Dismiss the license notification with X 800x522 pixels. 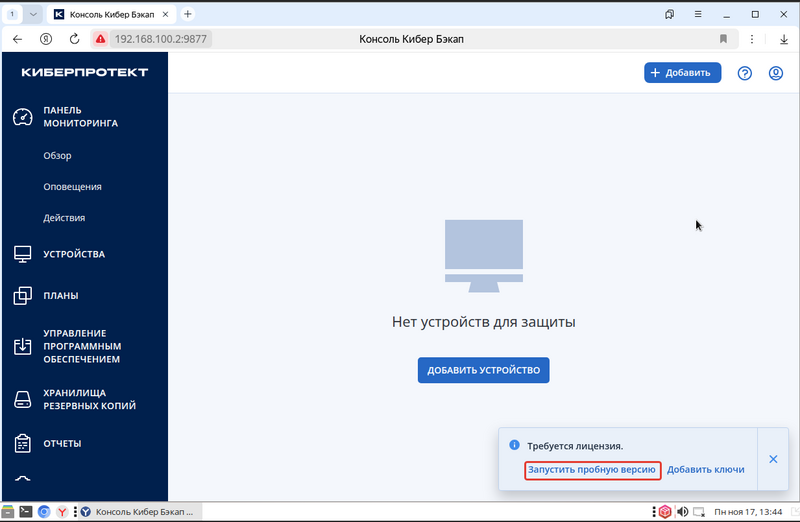[773, 459]
